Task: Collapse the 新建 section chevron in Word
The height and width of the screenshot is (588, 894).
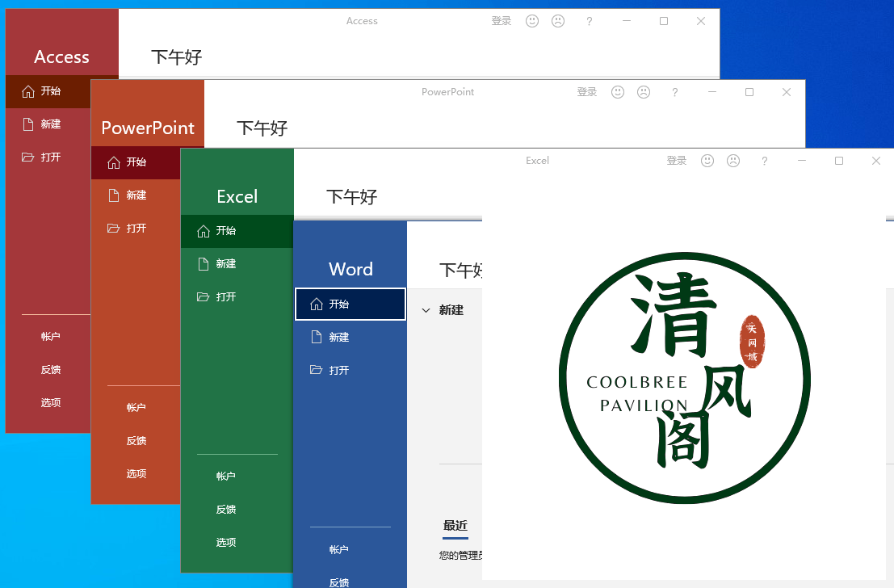Action: pyautogui.click(x=426, y=310)
